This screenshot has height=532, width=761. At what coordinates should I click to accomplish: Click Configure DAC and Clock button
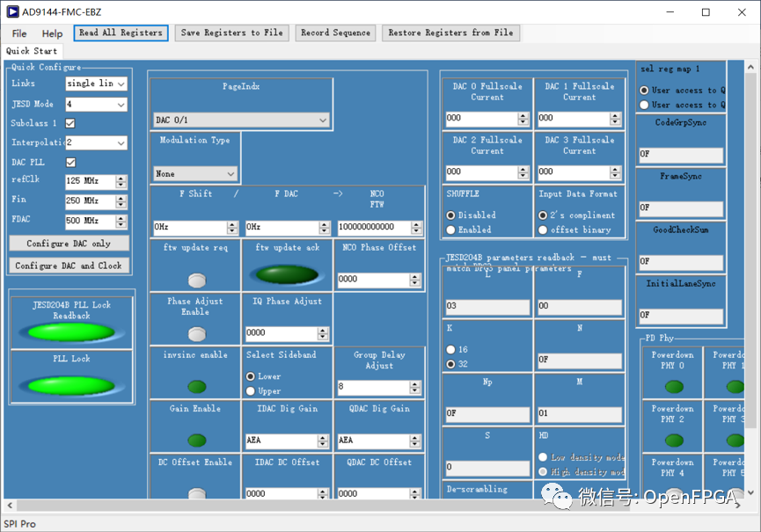(69, 266)
